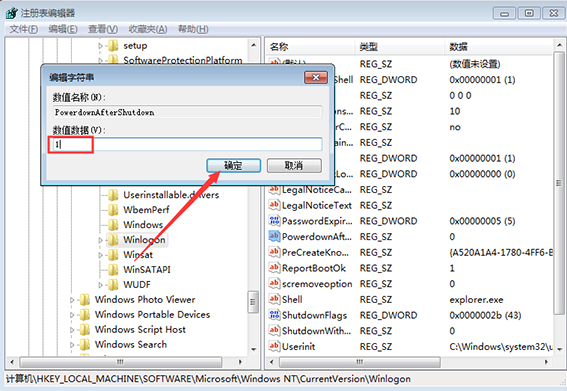Click tree pane scroll up arrow
This screenshot has height=391, width=567.
coord(253,45)
